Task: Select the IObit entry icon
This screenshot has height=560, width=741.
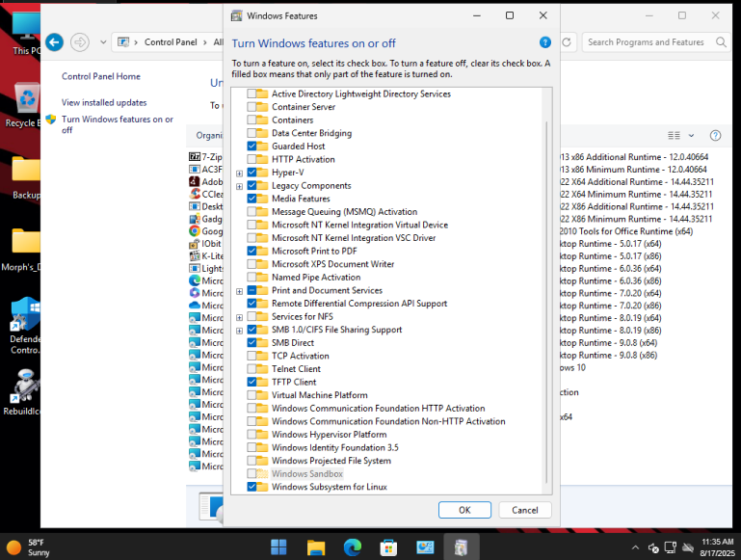Action: pos(195,244)
